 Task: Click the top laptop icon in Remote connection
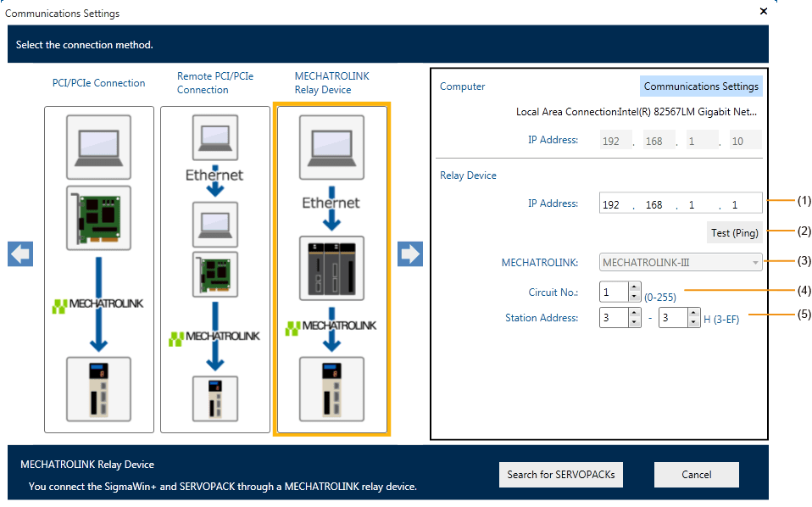[214, 136]
